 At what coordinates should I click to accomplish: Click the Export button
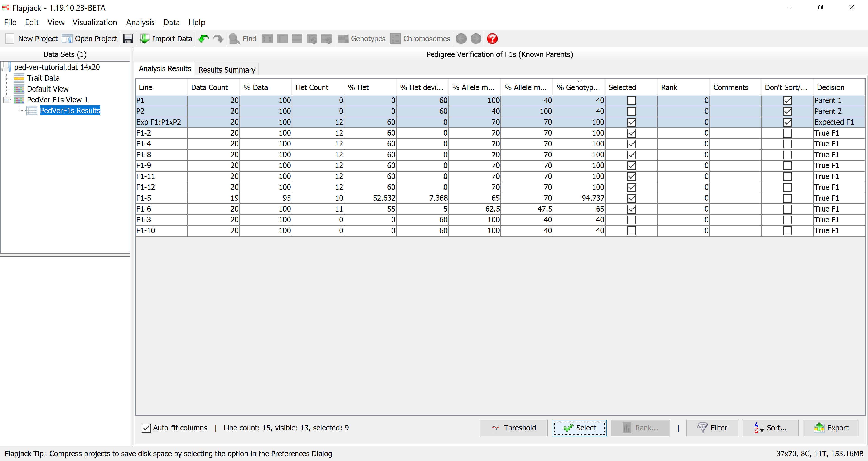click(831, 428)
